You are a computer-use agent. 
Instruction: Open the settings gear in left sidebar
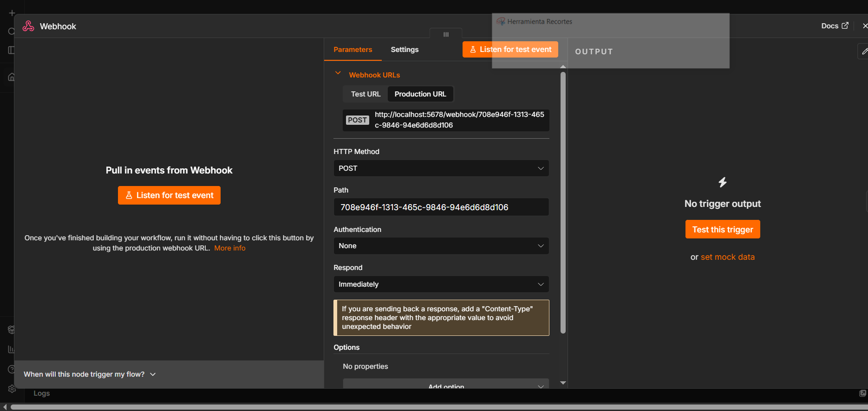12,389
